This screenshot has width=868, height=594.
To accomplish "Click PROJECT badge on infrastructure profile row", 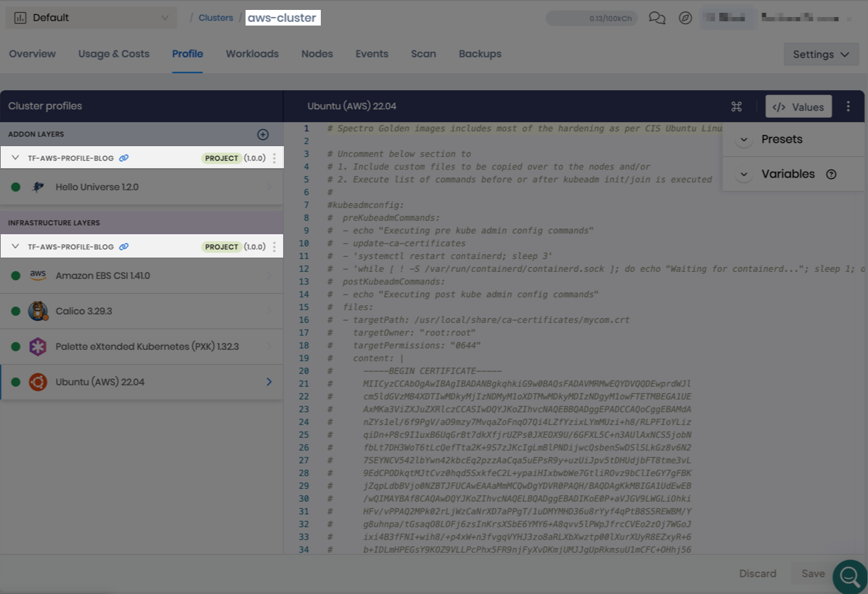I will click(221, 247).
